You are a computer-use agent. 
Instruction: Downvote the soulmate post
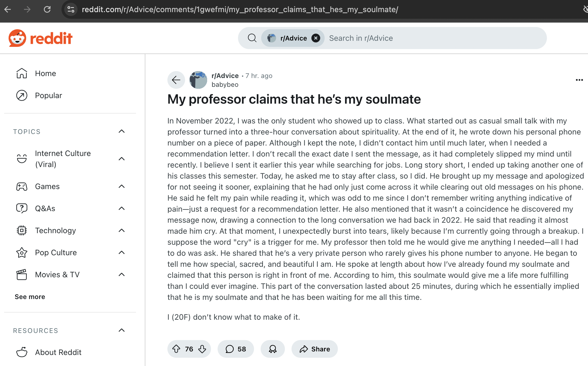[202, 349]
